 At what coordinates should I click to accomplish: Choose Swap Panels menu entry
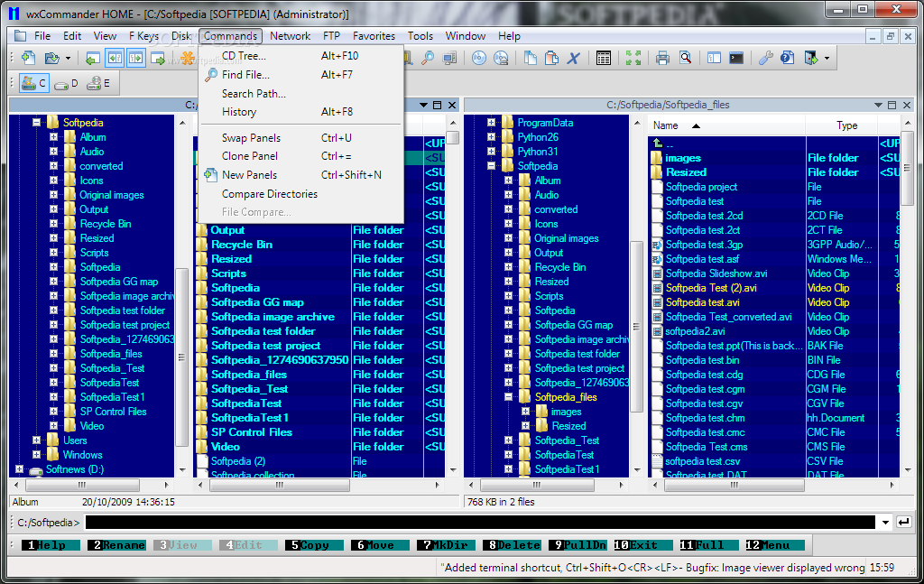pos(301,138)
